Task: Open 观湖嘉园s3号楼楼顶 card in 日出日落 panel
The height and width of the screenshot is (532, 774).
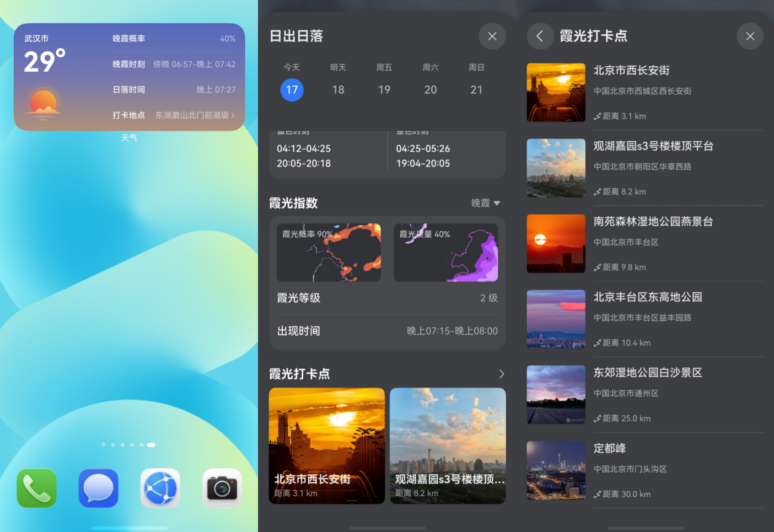Action: [448, 446]
